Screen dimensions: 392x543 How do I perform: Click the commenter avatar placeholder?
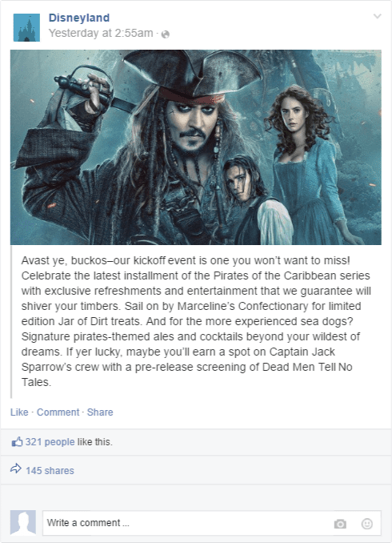[x=23, y=522]
